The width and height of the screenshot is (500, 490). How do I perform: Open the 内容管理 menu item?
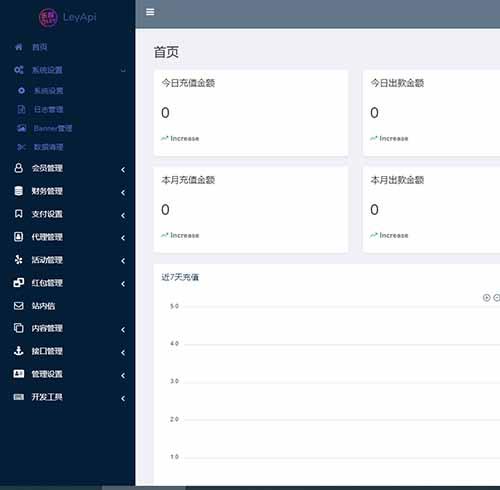pyautogui.click(x=68, y=328)
